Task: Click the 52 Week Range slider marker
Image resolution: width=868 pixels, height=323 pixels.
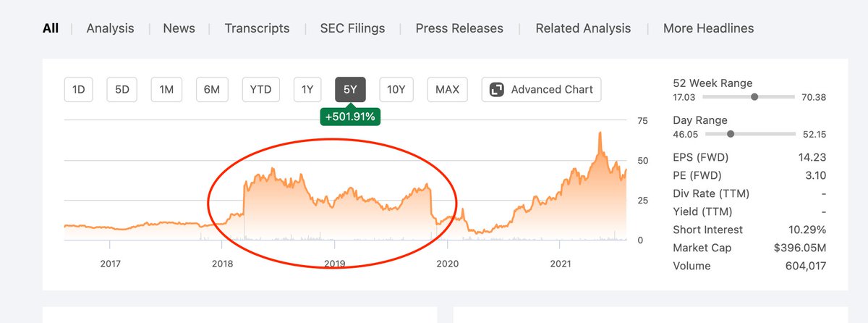Action: coord(755,97)
